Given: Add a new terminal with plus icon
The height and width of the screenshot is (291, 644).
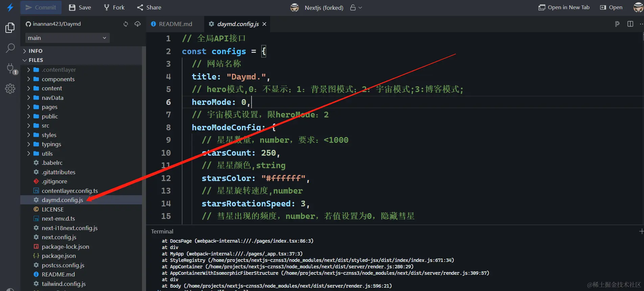Looking at the screenshot, I should tap(641, 231).
